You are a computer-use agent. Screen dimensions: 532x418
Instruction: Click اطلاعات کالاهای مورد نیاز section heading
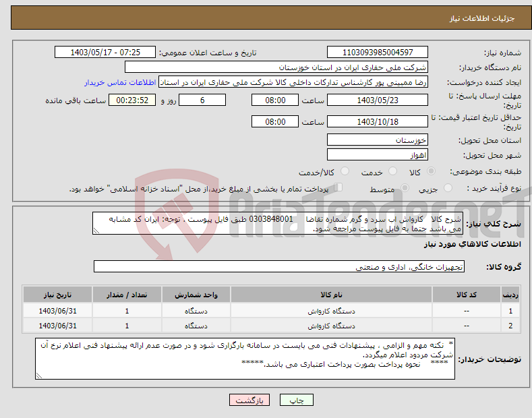[x=472, y=244]
